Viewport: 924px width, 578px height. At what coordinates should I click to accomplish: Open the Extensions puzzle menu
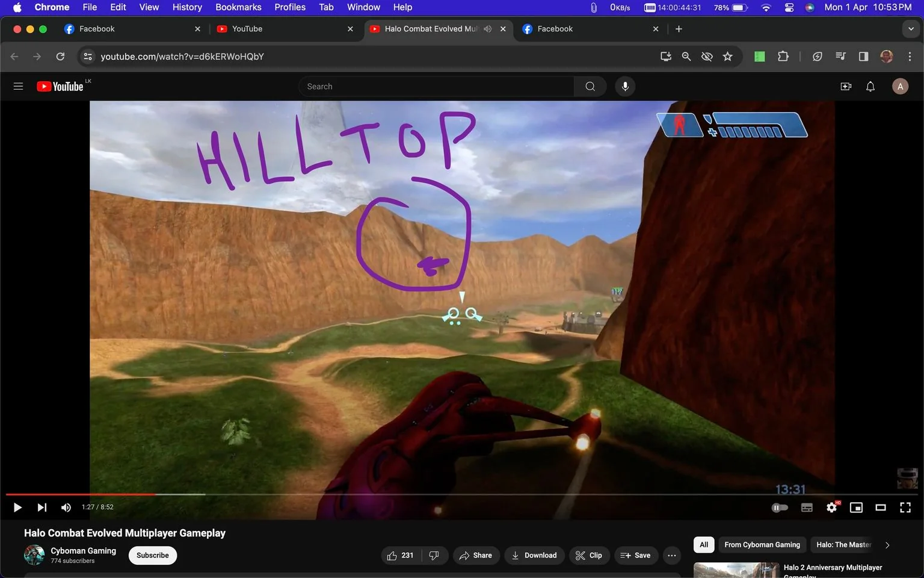[783, 57]
